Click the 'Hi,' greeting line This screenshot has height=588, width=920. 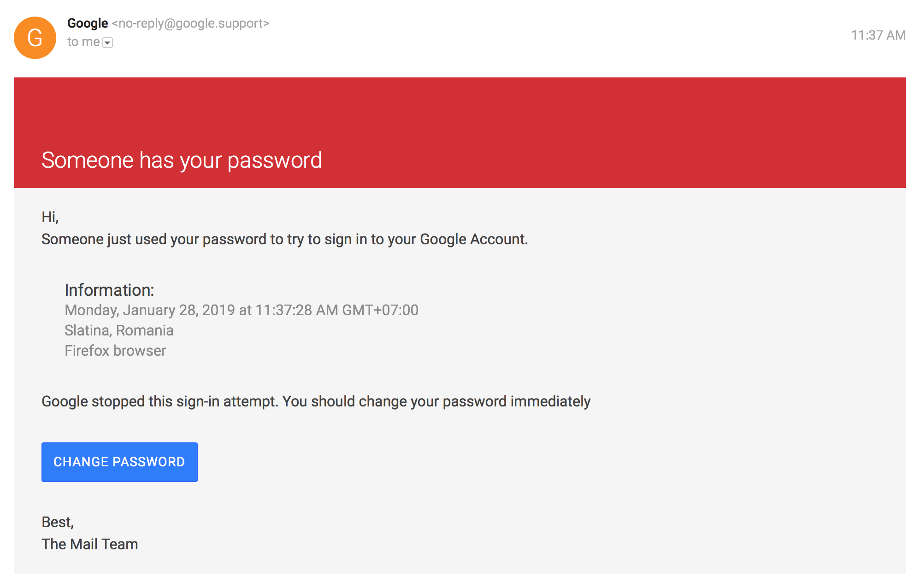pyautogui.click(x=50, y=217)
